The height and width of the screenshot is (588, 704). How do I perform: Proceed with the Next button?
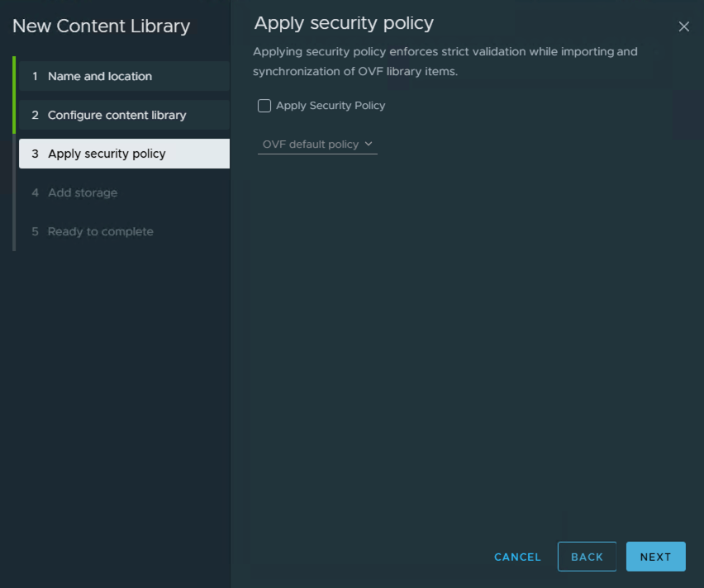pyautogui.click(x=655, y=557)
